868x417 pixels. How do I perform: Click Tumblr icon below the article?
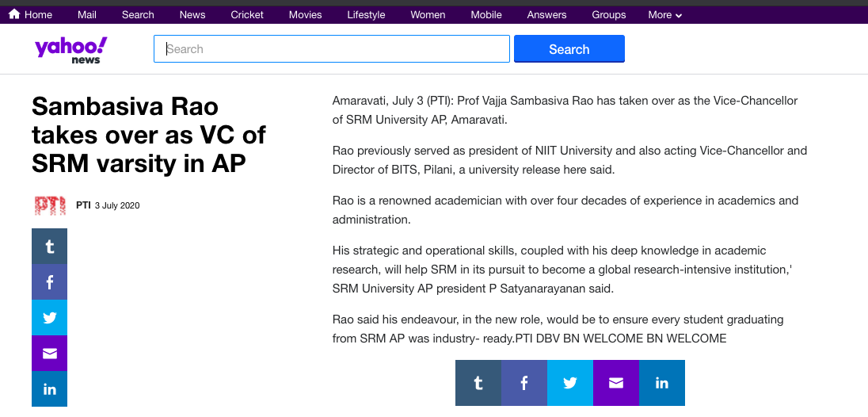coord(478,383)
